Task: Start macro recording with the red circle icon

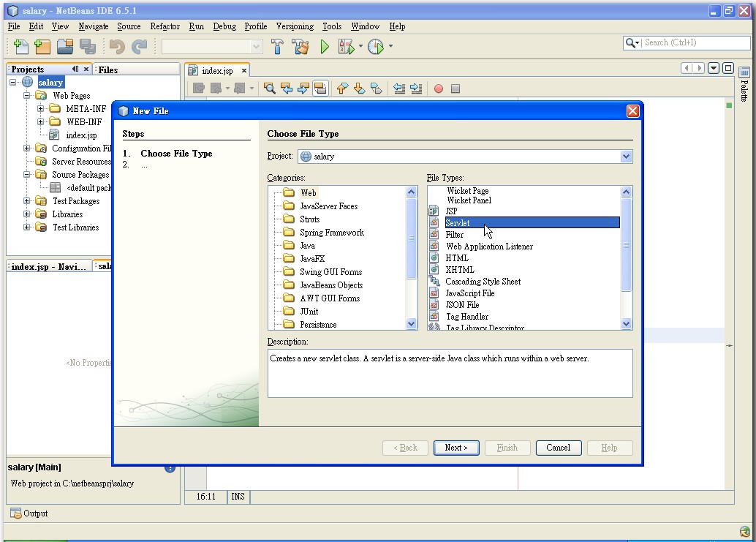Action: pos(438,88)
